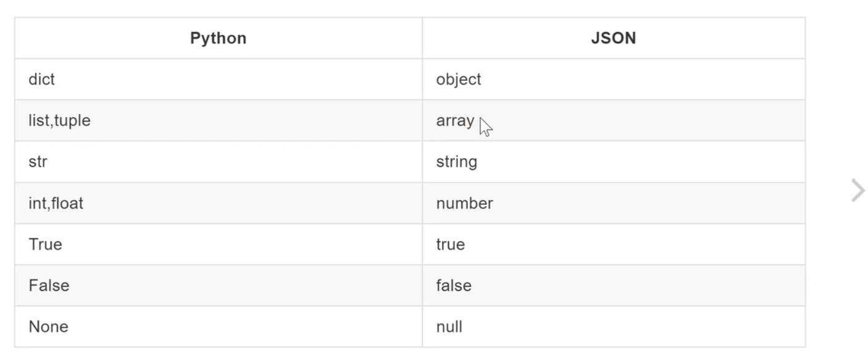
Task: Select the object cell
Action: [458, 80]
